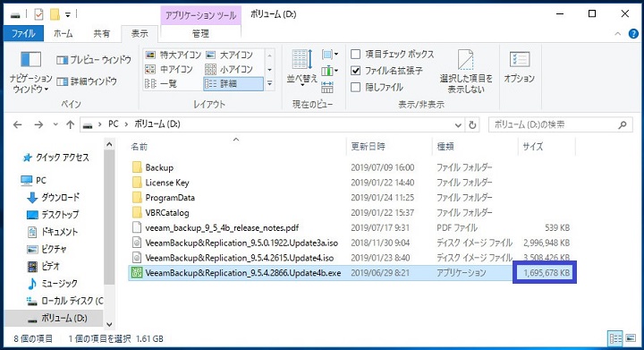Select Extra Large Icons (特大アイコン) layout
The height and width of the screenshot is (350, 644).
click(x=174, y=55)
